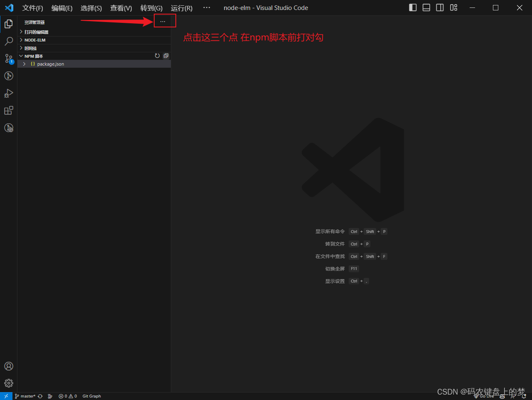
Task: Maximize the VS Code window
Action: click(495, 7)
